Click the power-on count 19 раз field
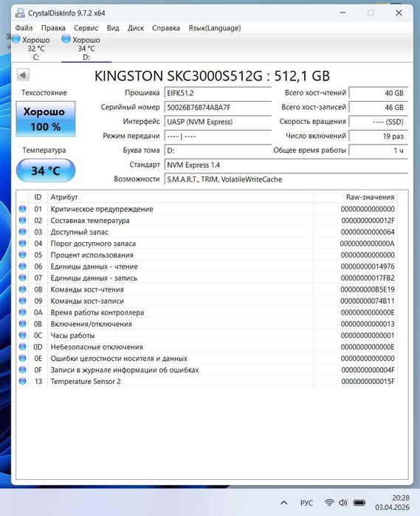This screenshot has width=420, height=516. [x=378, y=137]
